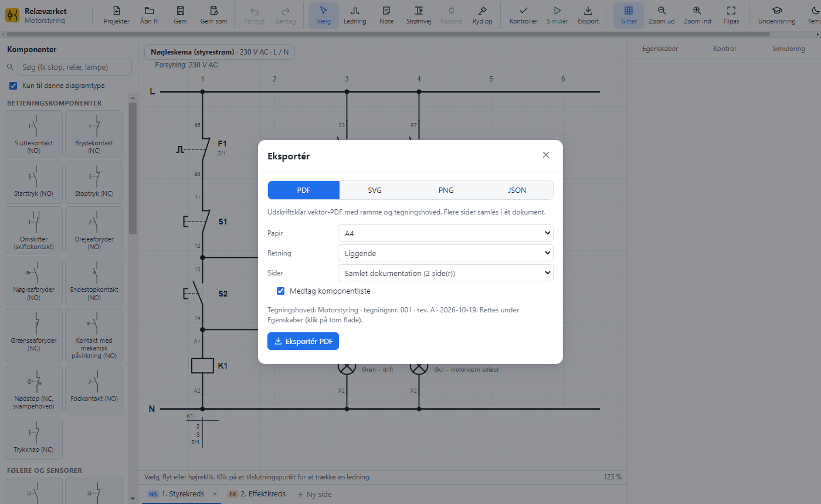Uncheck Medtag komponentliste
The image size is (821, 504).
coord(281,291)
